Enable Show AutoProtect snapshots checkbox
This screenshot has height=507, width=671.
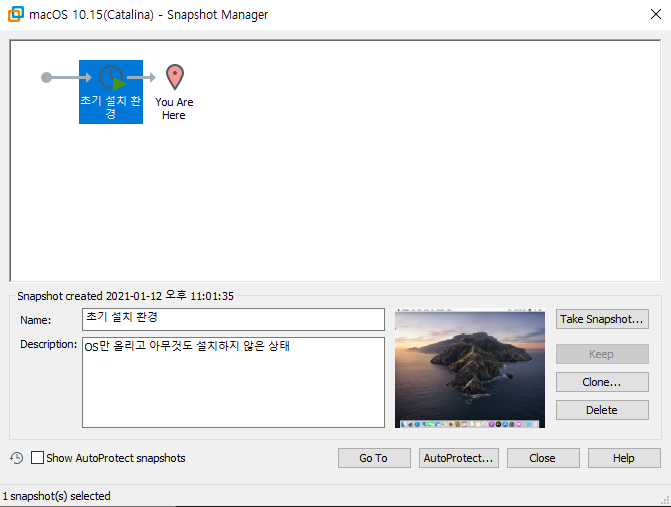(38, 458)
